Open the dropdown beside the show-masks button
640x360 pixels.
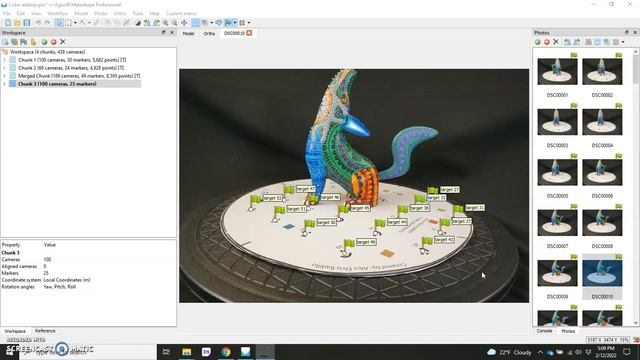coord(211,23)
